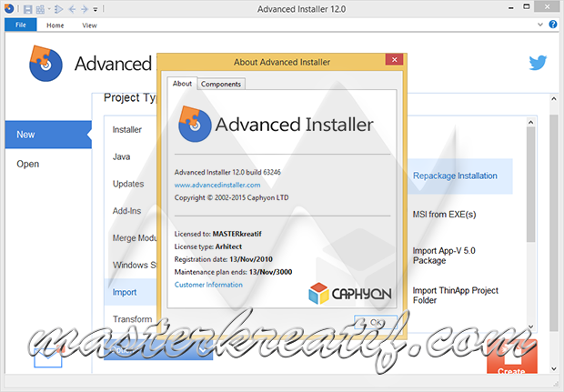Switch to the View ribbon tab
Image resolution: width=564 pixels, height=392 pixels.
point(89,25)
